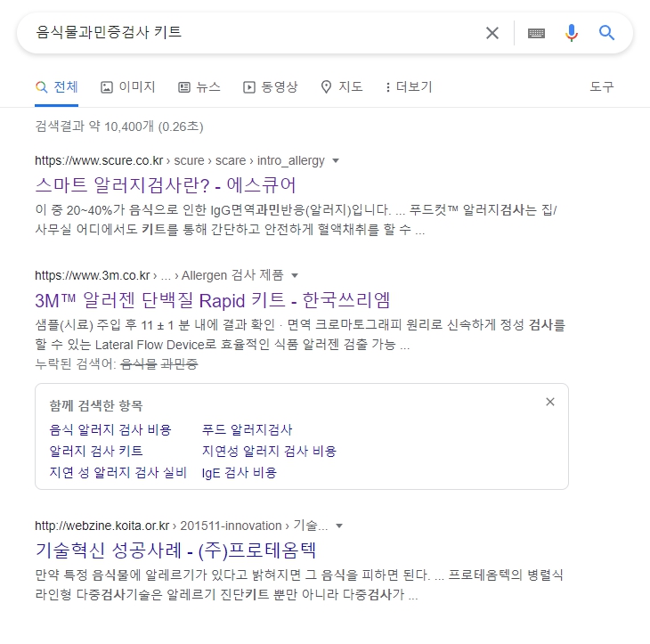Search related term 알러지 검사 키트

pyautogui.click(x=96, y=452)
